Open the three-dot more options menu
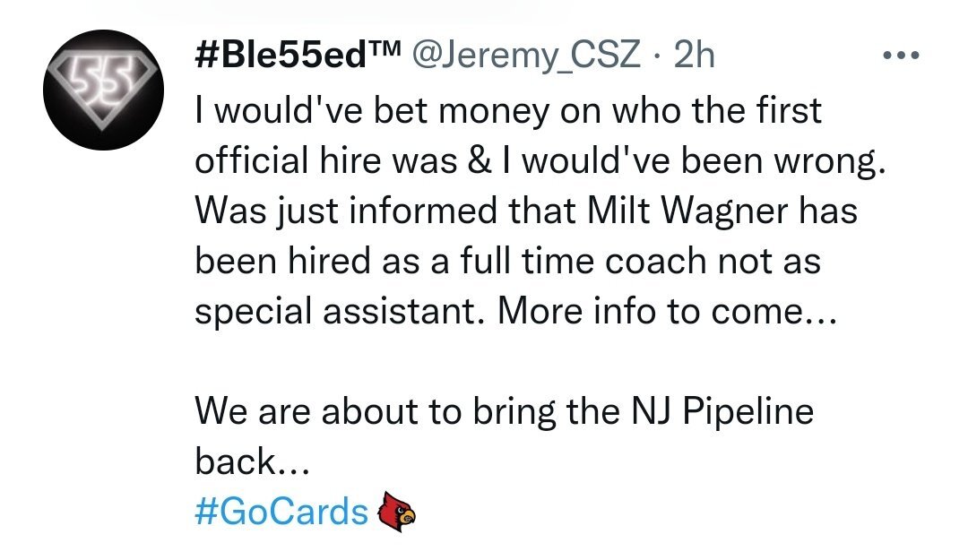This screenshot has width=968, height=560. point(901,56)
